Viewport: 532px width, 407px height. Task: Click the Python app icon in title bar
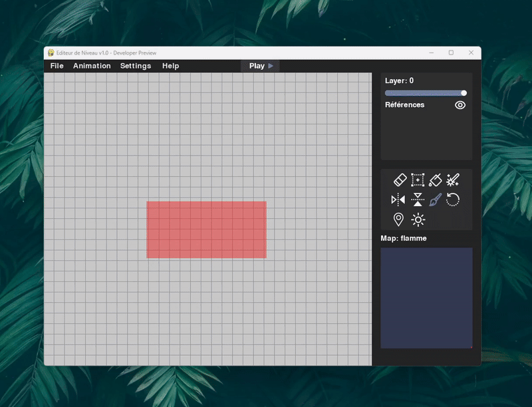(x=51, y=53)
